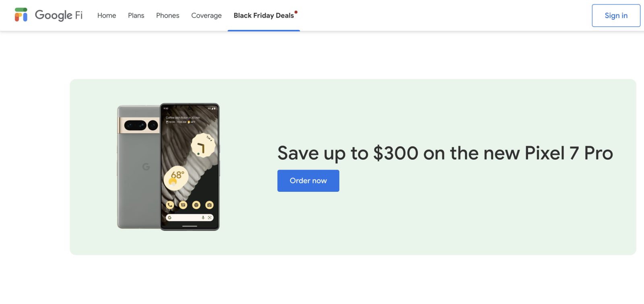Click the clock widget on the Pixel screen
Screen dimensions: 644x304
point(203,146)
